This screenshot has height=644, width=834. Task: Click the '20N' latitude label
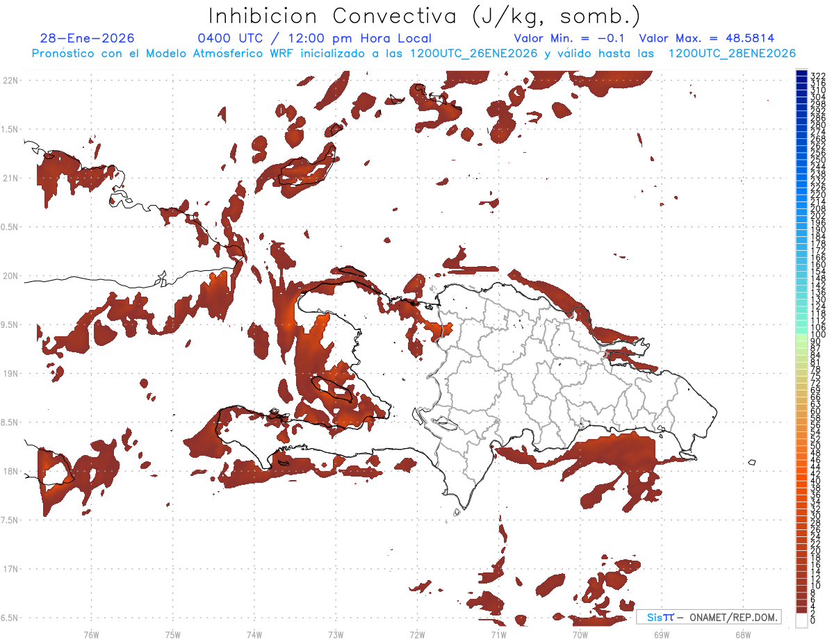tap(10, 276)
